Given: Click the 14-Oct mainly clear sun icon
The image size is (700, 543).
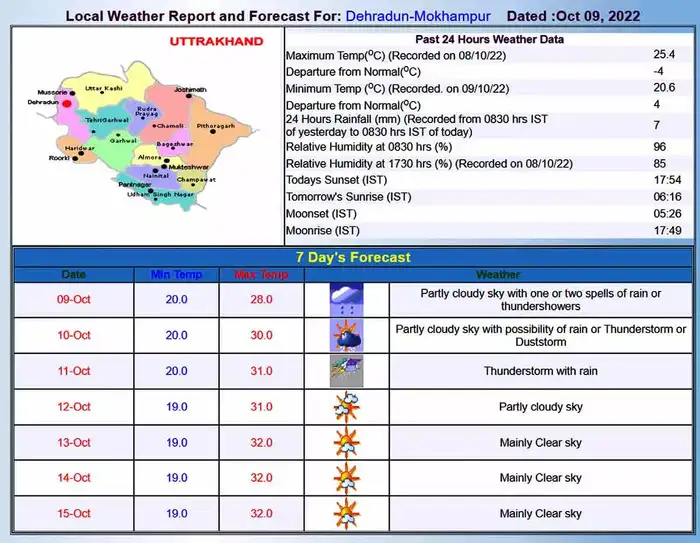Looking at the screenshot, I should (346, 478).
